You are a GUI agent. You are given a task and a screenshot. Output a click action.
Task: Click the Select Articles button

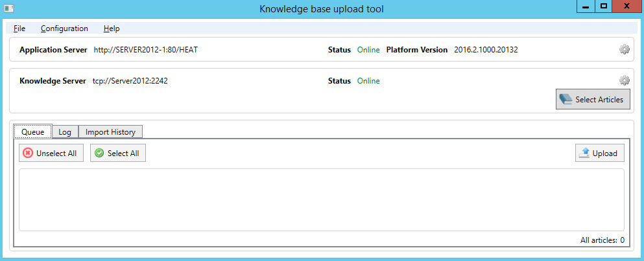tap(593, 100)
